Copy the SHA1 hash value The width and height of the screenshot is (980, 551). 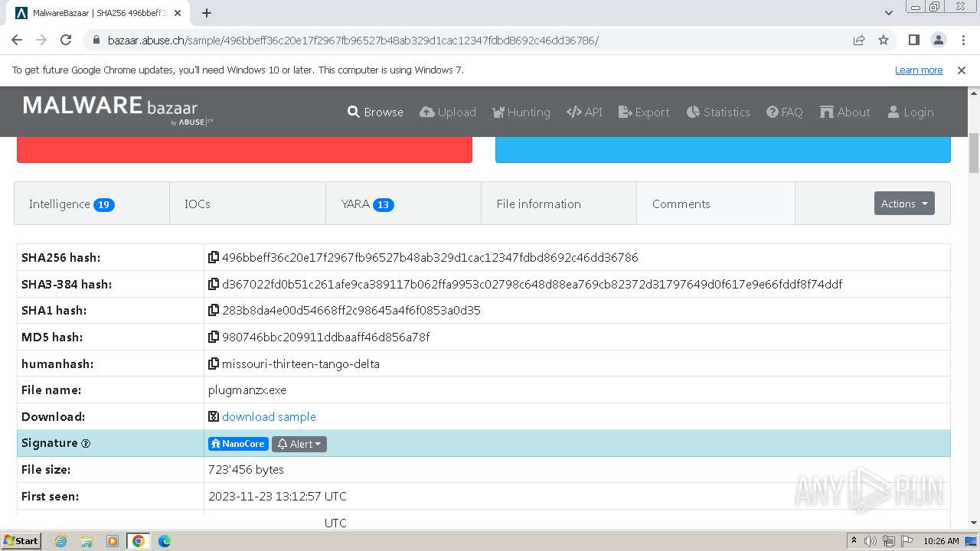point(214,310)
